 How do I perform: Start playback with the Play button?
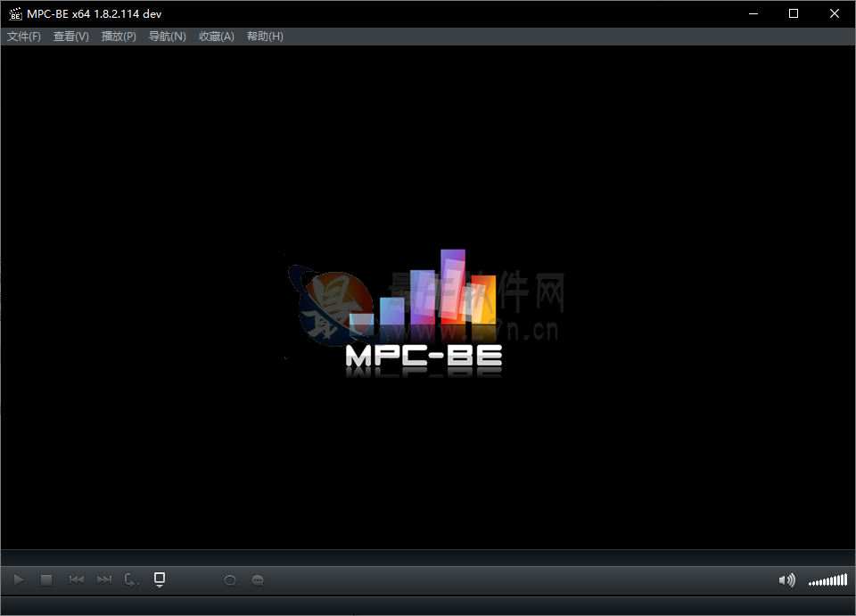pyautogui.click(x=19, y=580)
